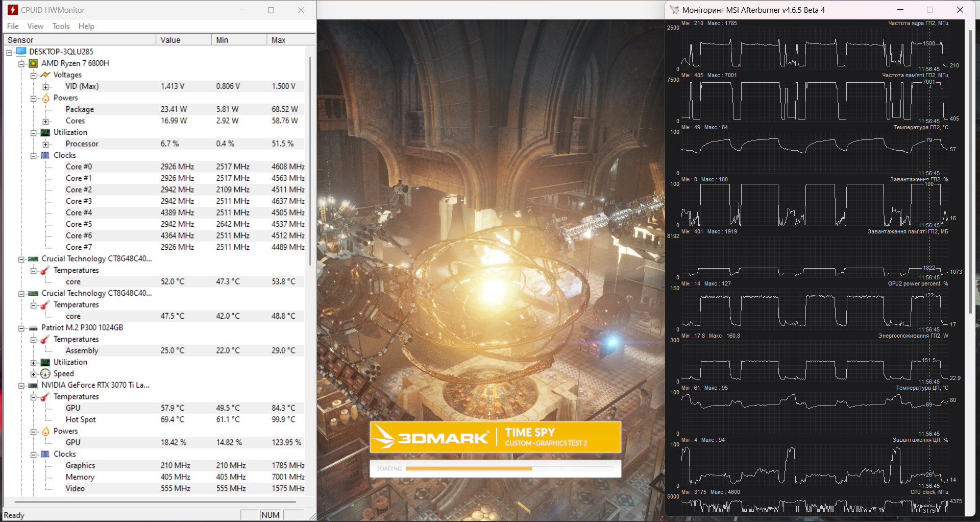Click the HWMonitor vertical scrollbar
Screen dimensions: 980x522
(x=310, y=161)
